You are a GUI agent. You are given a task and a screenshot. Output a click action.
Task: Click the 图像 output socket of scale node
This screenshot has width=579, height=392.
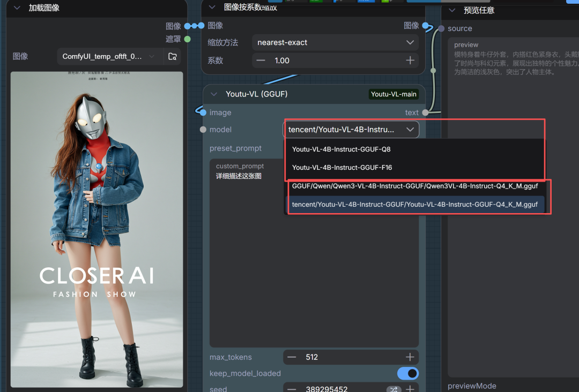(x=425, y=26)
